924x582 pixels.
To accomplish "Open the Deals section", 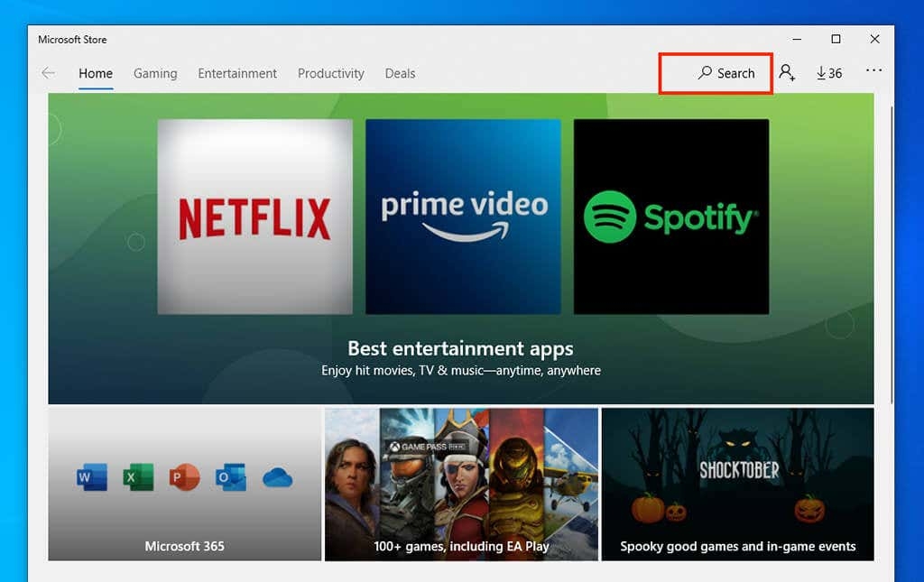I will [399, 73].
